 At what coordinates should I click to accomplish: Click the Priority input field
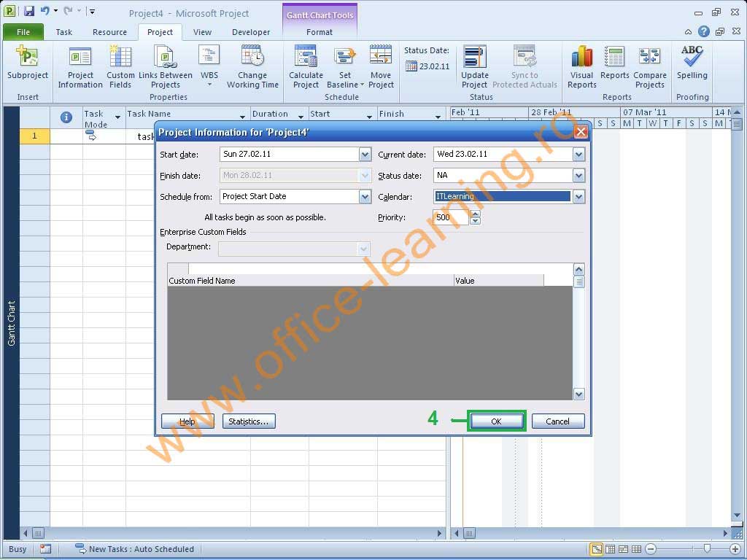451,217
